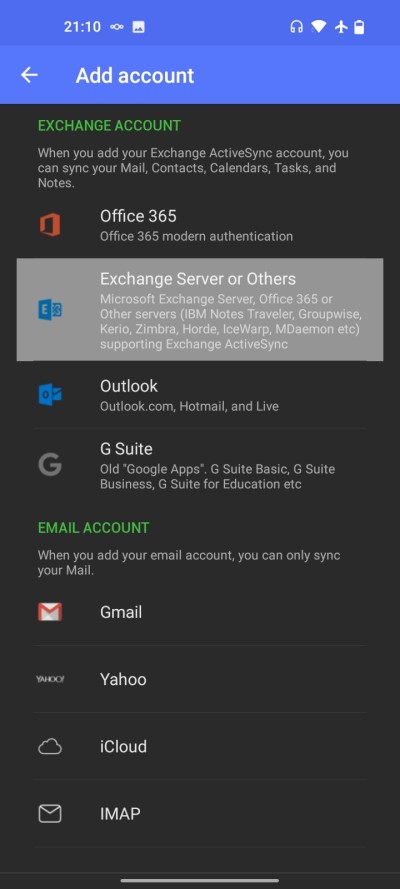Click the IMAP envelope outline icon
400x889 pixels.
(50, 814)
